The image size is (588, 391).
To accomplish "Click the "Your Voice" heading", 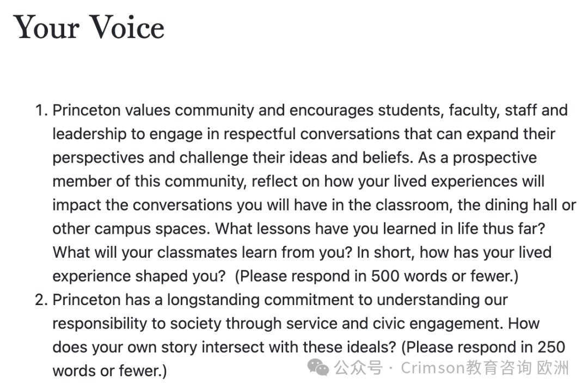I will point(89,27).
